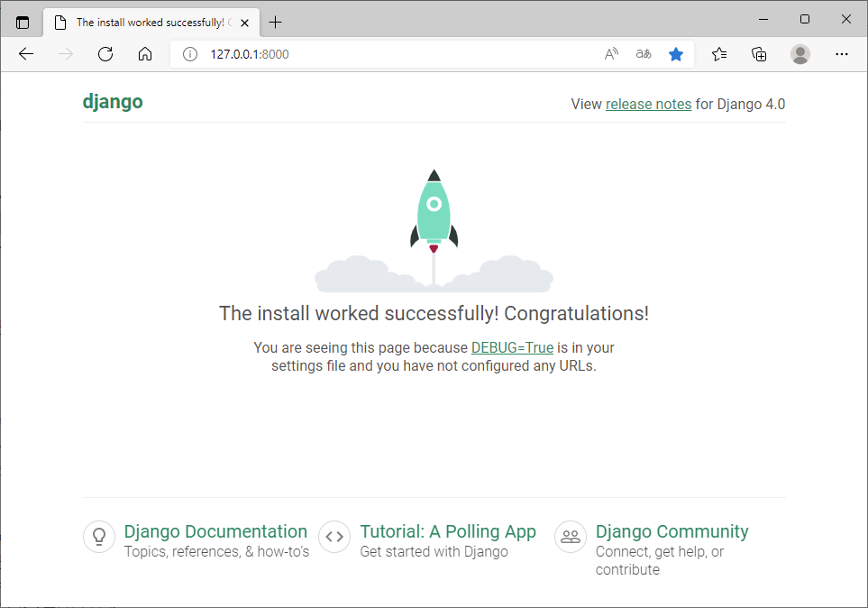Viewport: 868px width, 608px height.
Task: Open Django Community link
Action: pyautogui.click(x=672, y=531)
